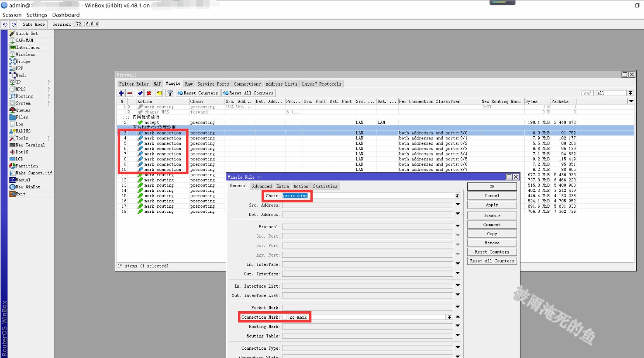644x358 pixels.
Task: Click the red minus remove-rule icon
Action: 130,93
